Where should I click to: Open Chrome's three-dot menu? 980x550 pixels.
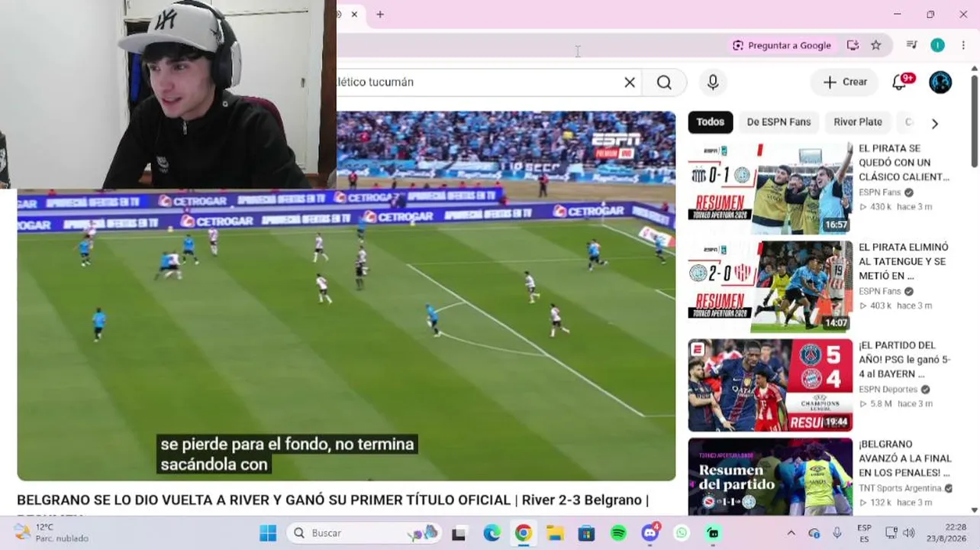click(x=963, y=45)
